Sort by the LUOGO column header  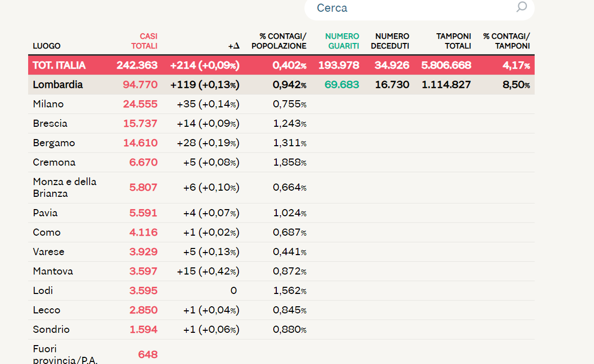click(47, 46)
